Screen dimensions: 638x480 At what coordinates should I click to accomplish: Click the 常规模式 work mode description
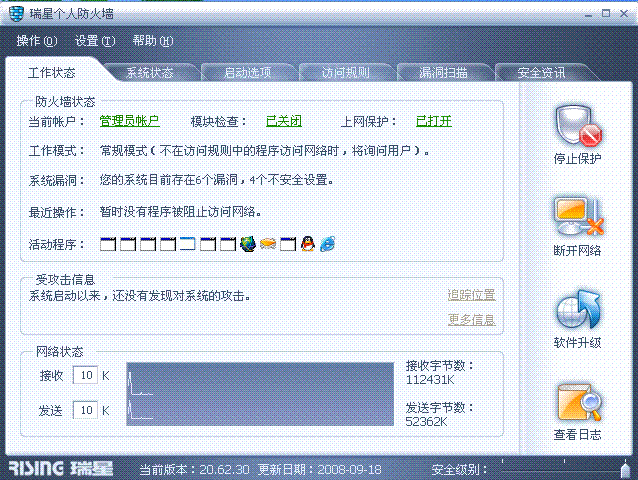pyautogui.click(x=264, y=151)
